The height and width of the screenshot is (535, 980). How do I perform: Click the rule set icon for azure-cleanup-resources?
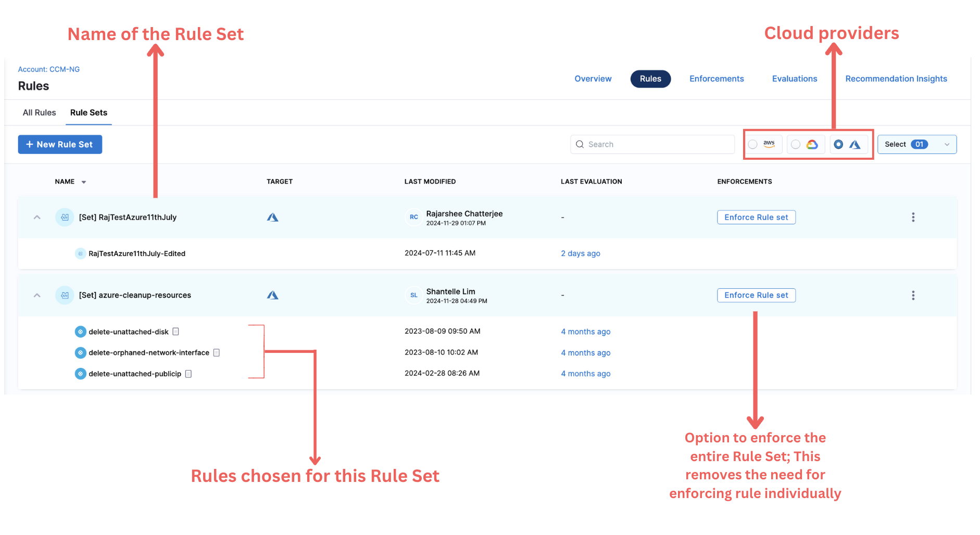pos(65,295)
